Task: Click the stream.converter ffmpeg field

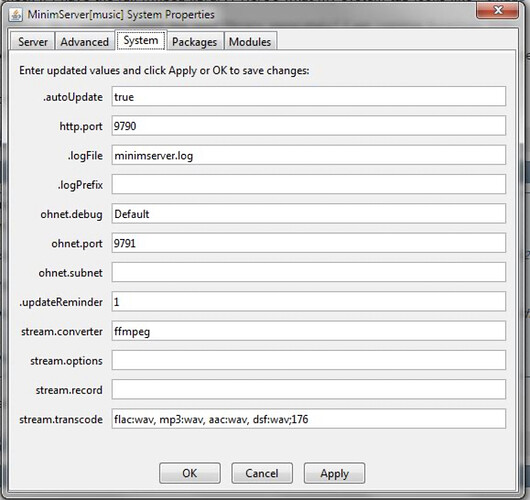Action: pyautogui.click(x=309, y=331)
